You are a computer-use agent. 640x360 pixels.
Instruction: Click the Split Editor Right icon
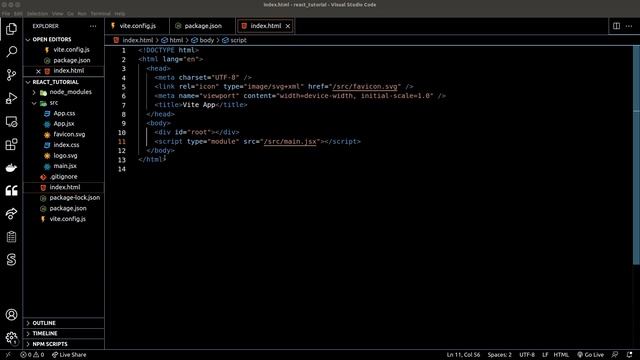point(616,26)
